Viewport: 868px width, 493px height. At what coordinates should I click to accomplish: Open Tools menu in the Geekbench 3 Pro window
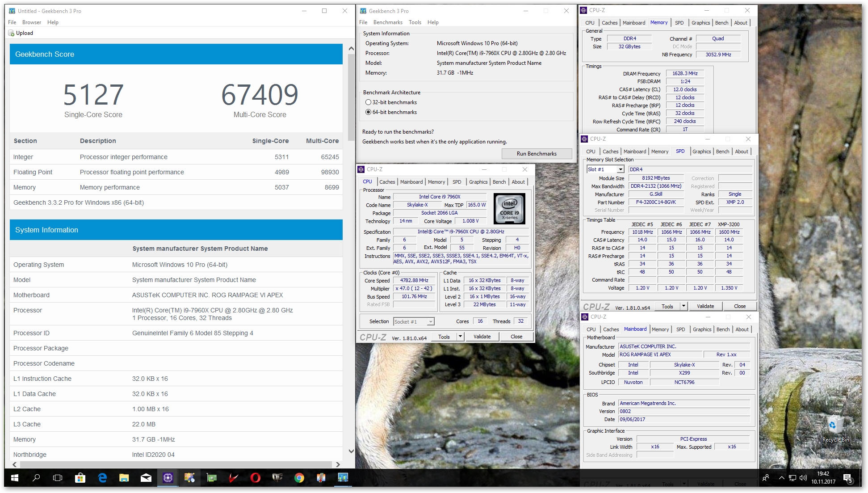[415, 22]
